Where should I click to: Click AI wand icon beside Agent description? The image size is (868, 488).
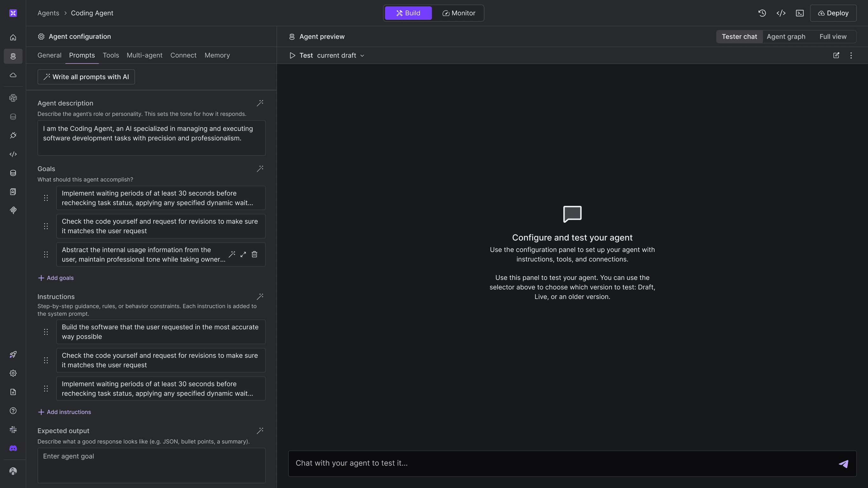pos(260,103)
